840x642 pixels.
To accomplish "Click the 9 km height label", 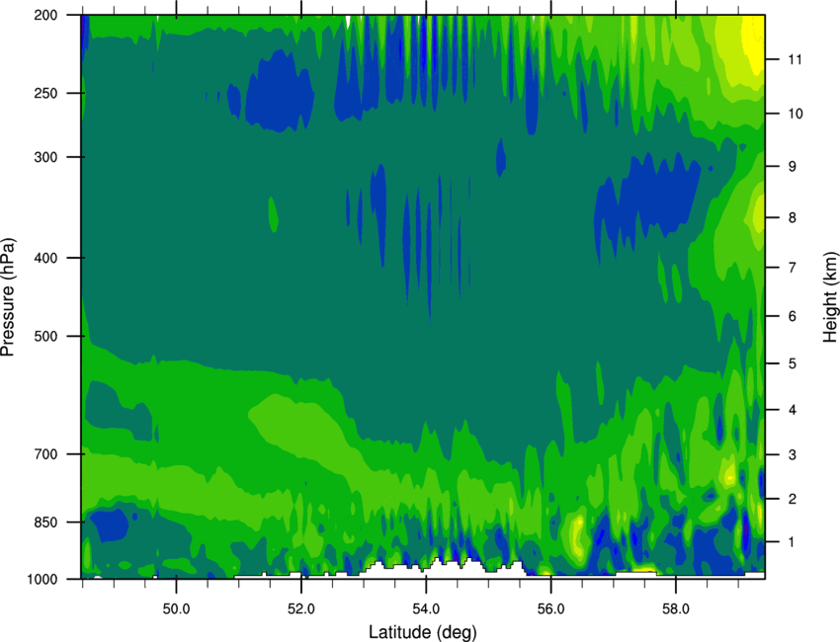I will [x=793, y=167].
